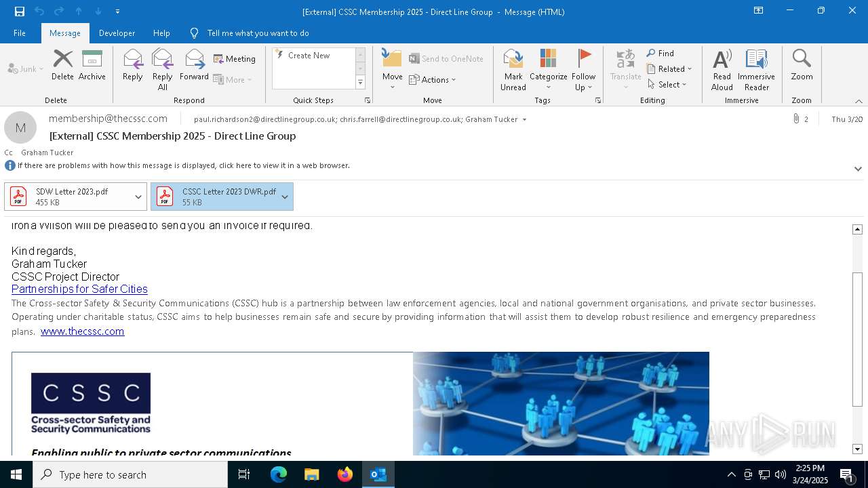The width and height of the screenshot is (868, 488).
Task: Click the Follow Up flag
Action: coord(583,70)
